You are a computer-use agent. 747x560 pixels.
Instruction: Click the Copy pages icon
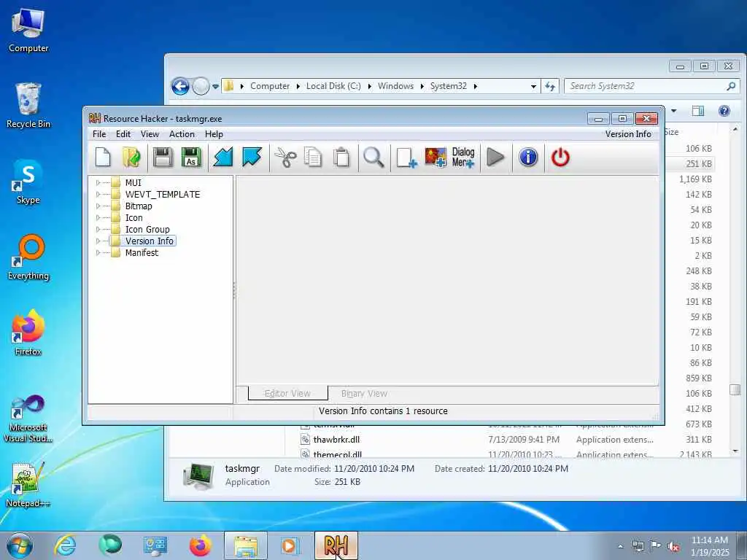coord(313,157)
